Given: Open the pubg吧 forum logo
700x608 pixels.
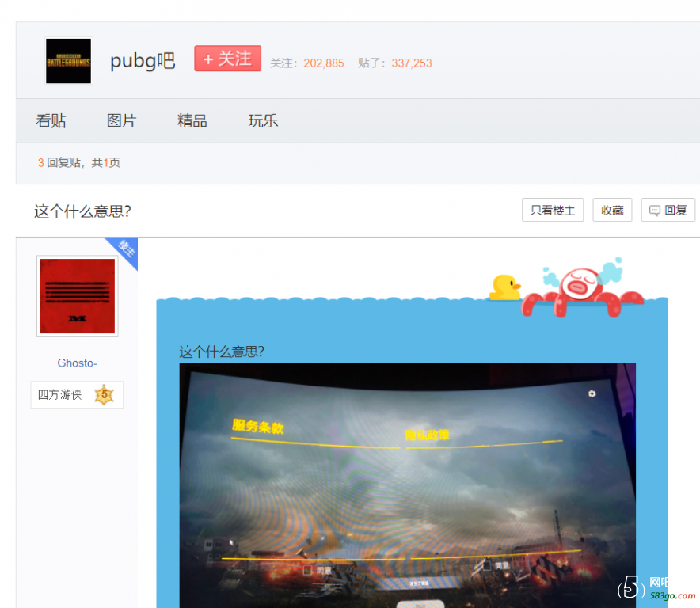Looking at the screenshot, I should tap(68, 61).
